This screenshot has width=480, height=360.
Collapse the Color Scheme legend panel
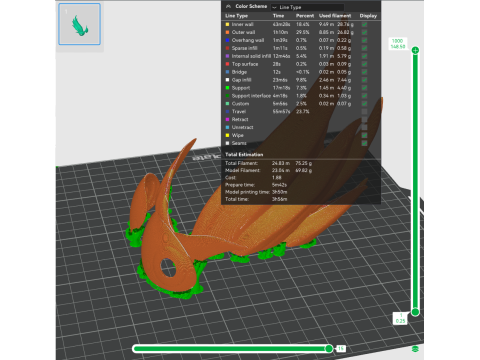coord(228,6)
